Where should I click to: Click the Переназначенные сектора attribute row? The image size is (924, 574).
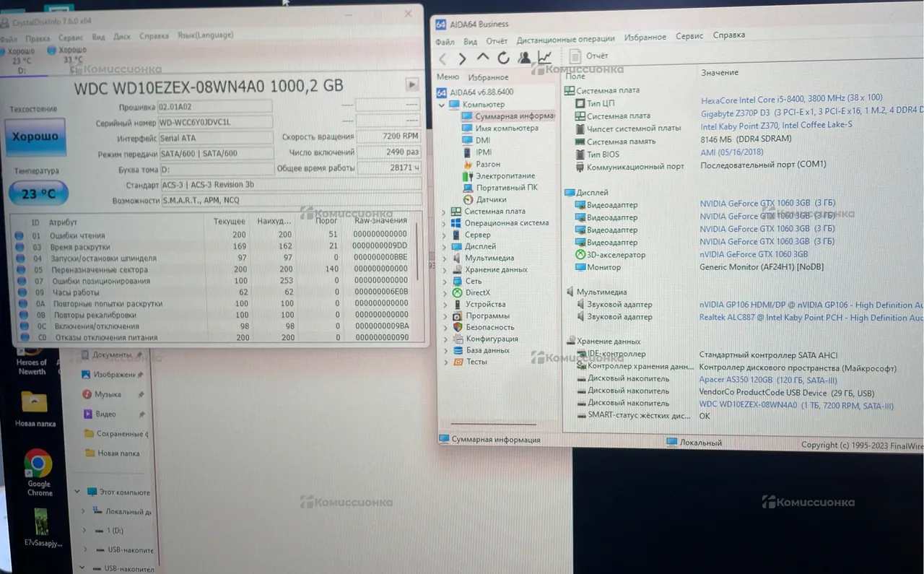[212, 269]
